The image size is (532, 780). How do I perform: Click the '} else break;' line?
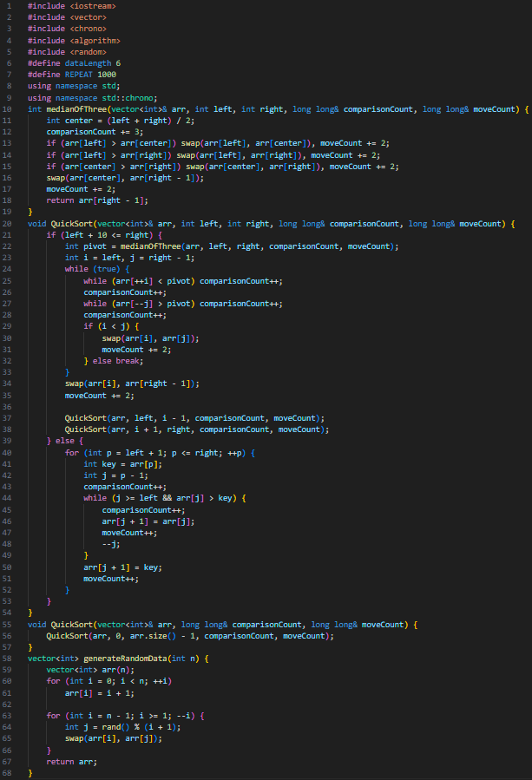tap(114, 361)
